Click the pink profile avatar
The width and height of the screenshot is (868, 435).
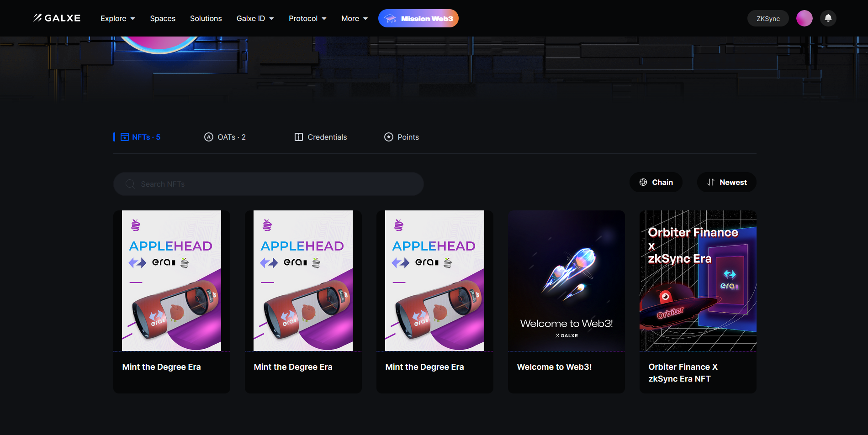(804, 18)
